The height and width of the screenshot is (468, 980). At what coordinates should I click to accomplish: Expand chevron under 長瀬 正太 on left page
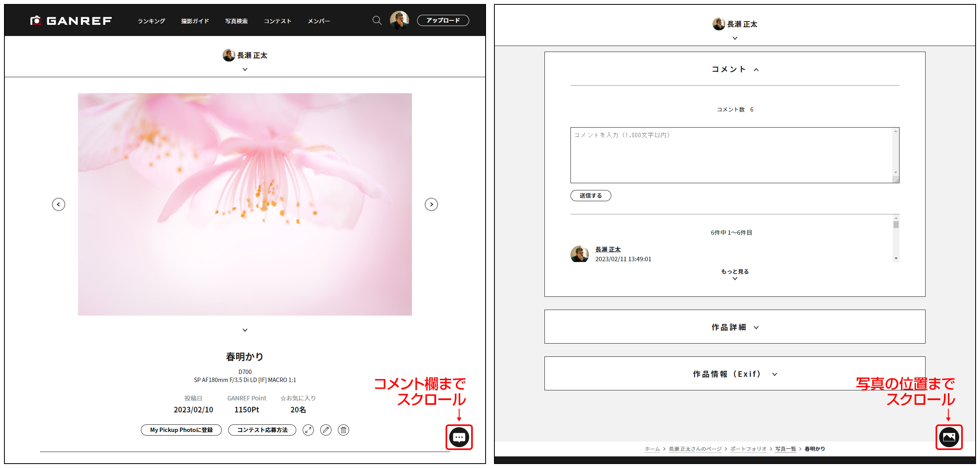click(245, 69)
